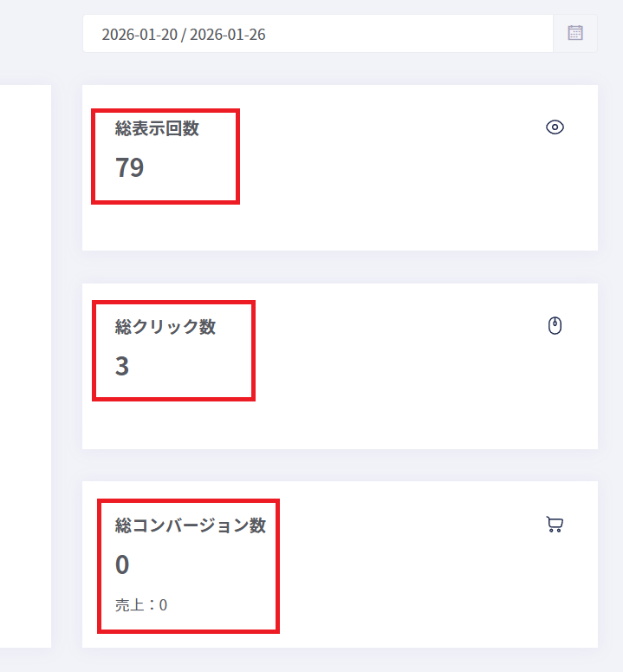This screenshot has height=672, width=623.
Task: Click the blank white panel on the left
Action: pyautogui.click(x=24, y=364)
